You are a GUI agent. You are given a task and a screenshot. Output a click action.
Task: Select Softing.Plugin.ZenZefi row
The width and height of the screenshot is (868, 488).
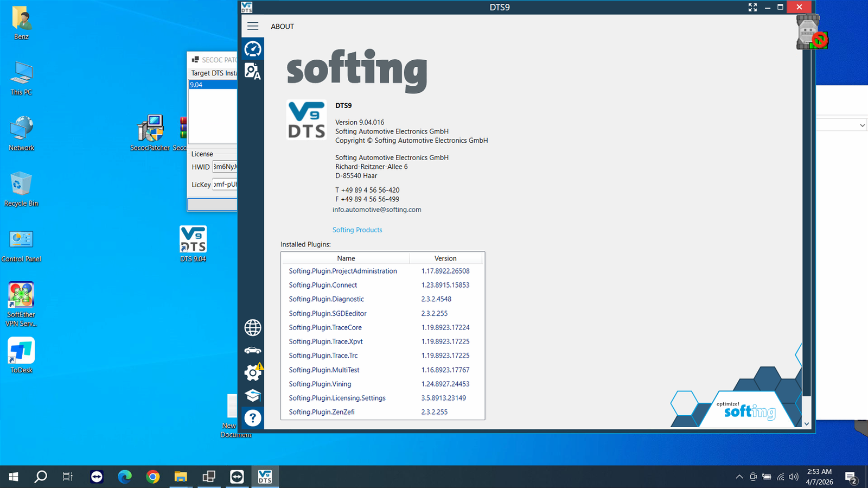pos(382,412)
